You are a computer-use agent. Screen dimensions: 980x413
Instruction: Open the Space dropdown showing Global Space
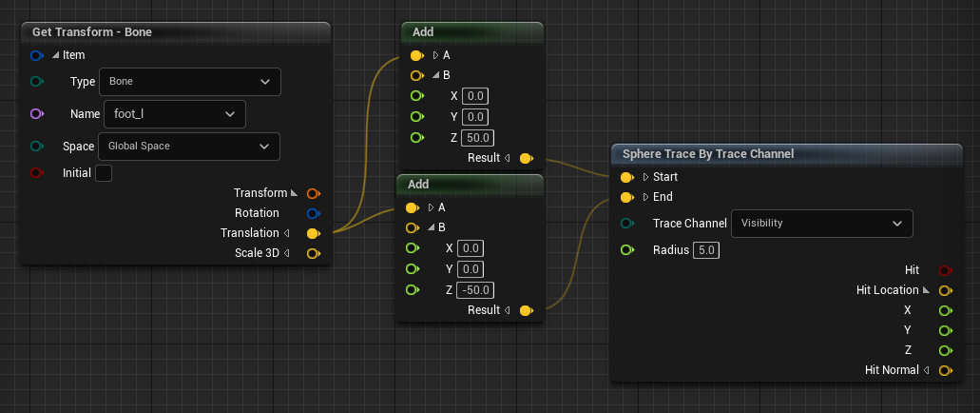pyautogui.click(x=189, y=147)
